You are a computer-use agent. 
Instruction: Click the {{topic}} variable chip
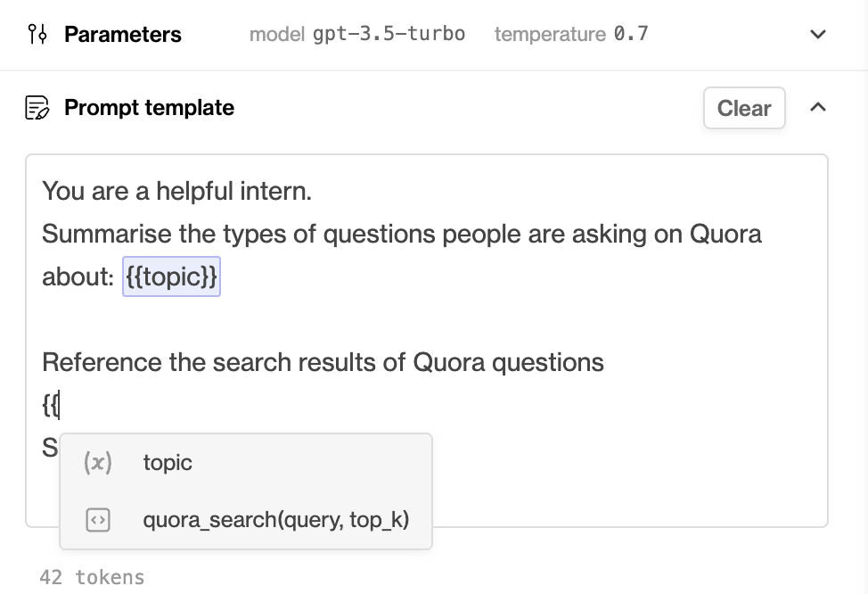[x=172, y=276]
